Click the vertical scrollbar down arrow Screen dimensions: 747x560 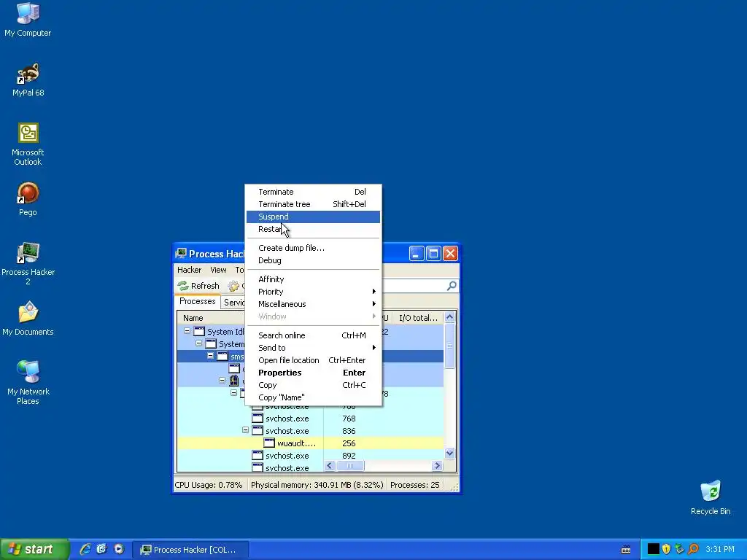449,453
